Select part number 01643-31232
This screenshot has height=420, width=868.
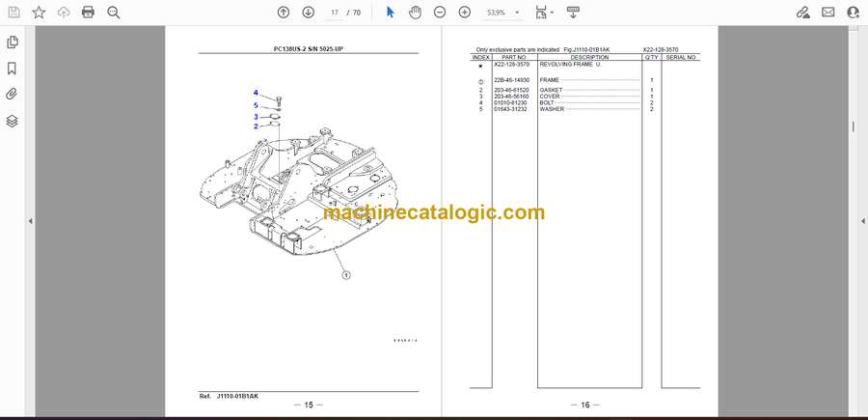(x=510, y=109)
